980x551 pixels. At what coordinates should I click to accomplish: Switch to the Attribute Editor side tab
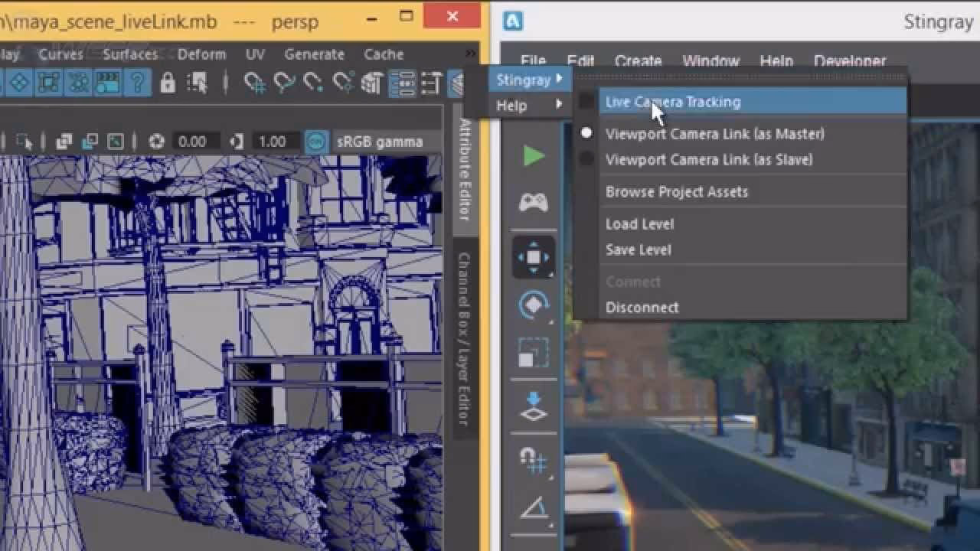[465, 169]
